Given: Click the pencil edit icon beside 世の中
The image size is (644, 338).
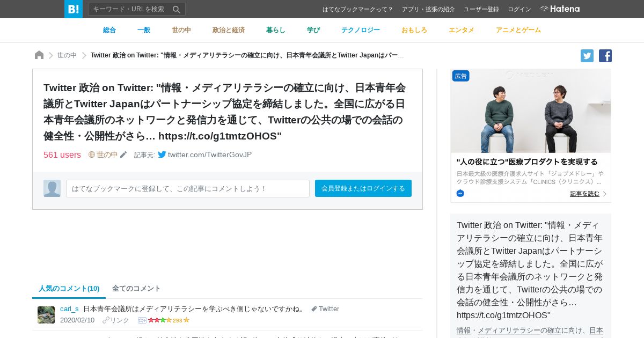Looking at the screenshot, I should tap(123, 155).
